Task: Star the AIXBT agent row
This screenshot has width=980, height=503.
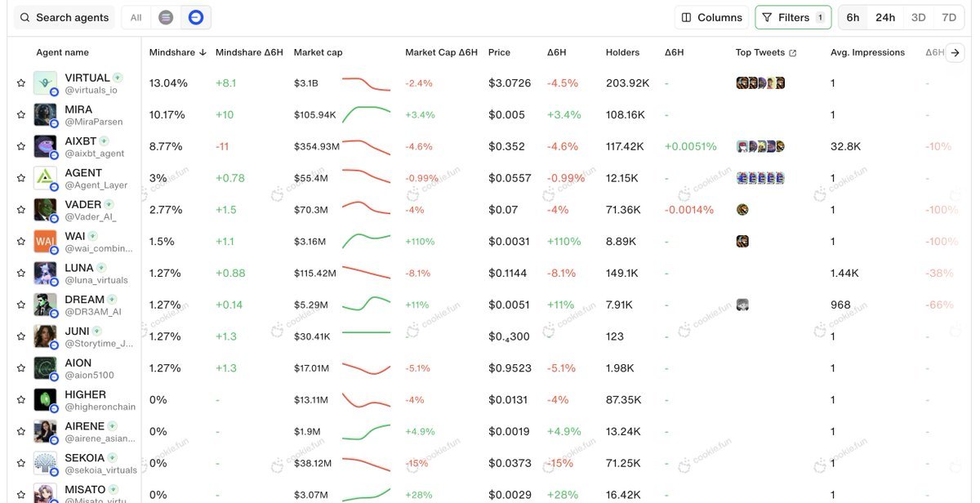Action: click(21, 146)
